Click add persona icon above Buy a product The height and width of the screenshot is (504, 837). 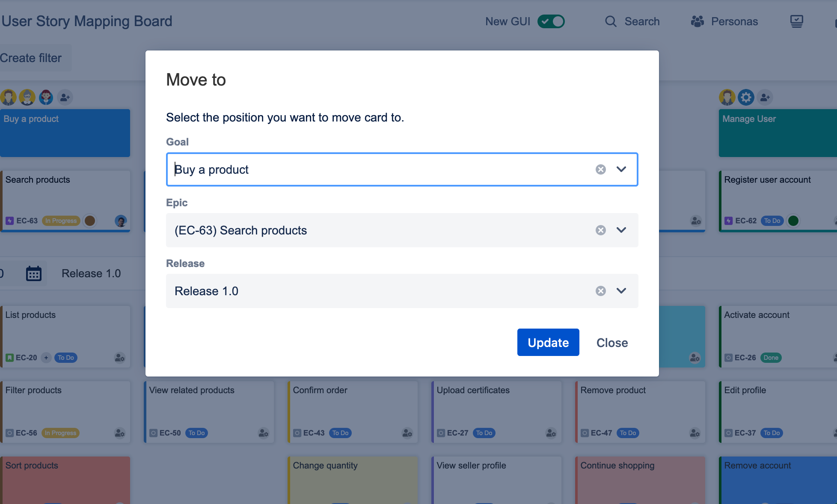65,98
